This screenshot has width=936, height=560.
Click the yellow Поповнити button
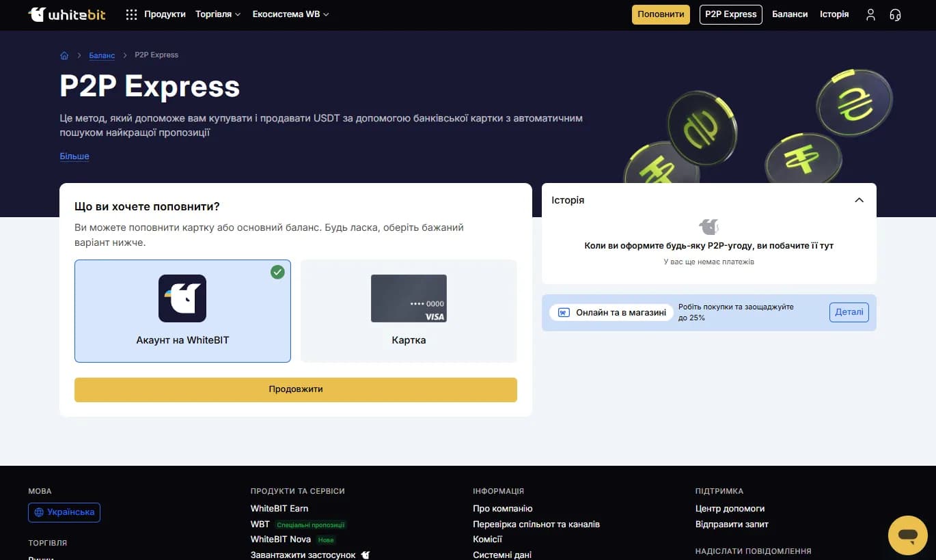click(x=661, y=14)
